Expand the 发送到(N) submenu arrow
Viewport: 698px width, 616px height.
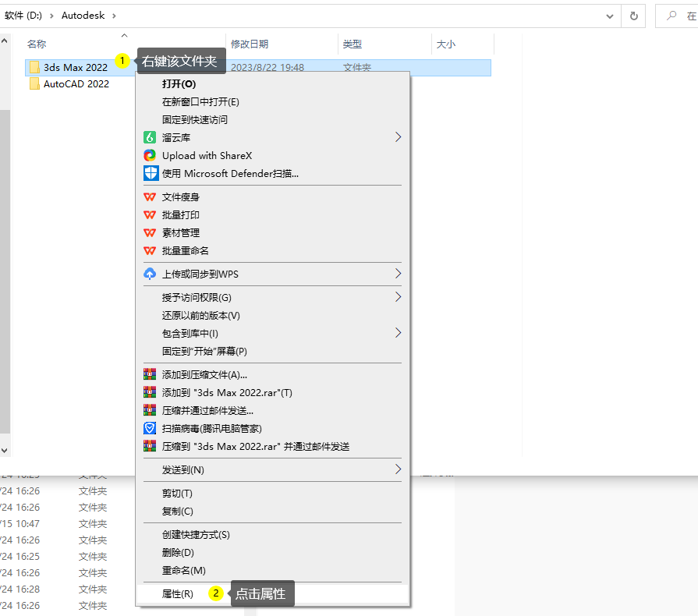tap(398, 469)
